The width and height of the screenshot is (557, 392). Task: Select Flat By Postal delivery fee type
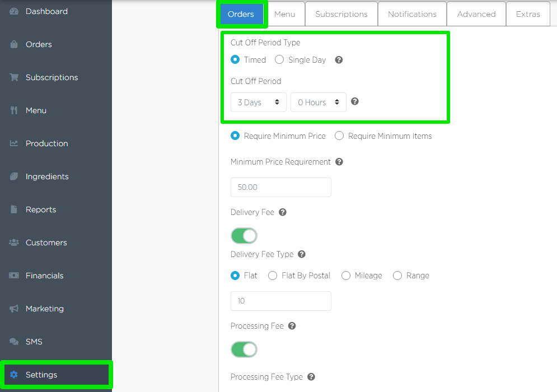click(x=273, y=276)
